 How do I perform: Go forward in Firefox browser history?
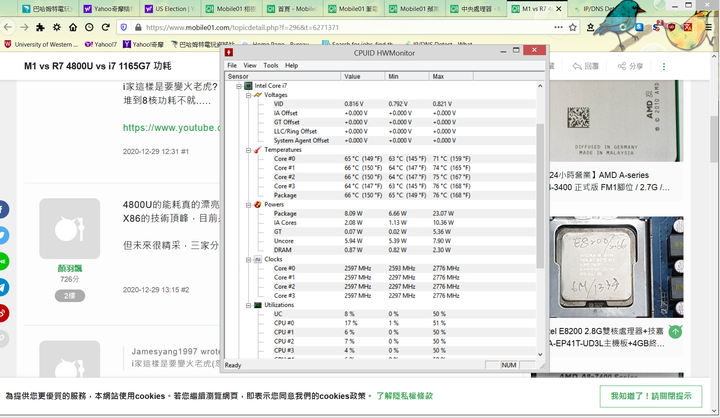tap(24, 28)
